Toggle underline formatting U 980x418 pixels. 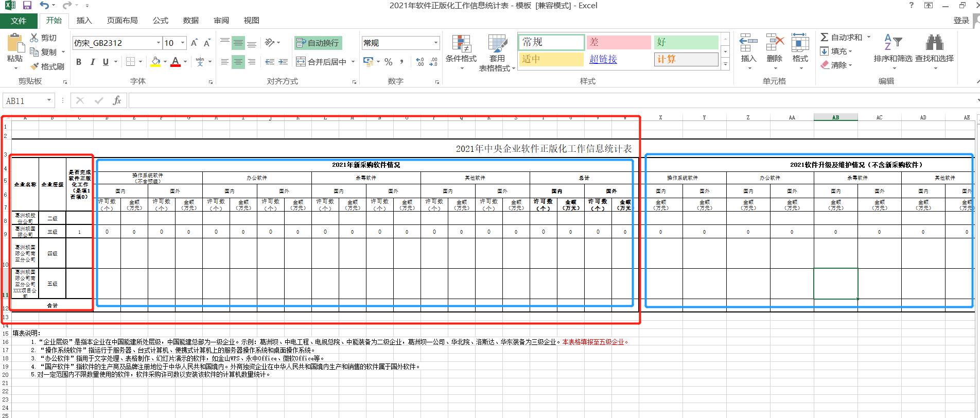(x=106, y=62)
